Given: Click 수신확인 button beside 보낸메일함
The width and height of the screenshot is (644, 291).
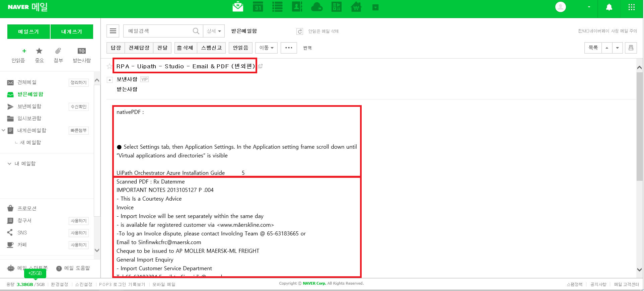Looking at the screenshot, I should [79, 106].
